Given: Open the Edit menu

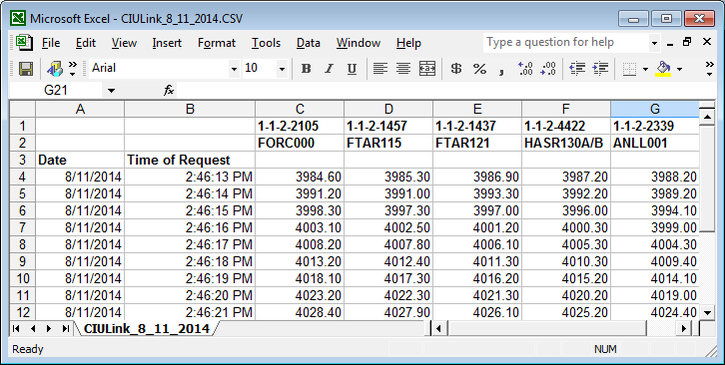Looking at the screenshot, I should coord(86,43).
